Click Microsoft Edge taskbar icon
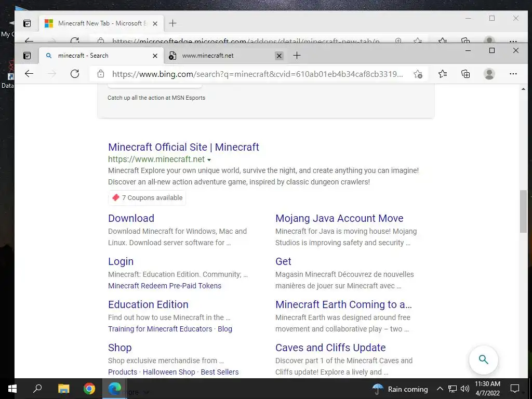532x399 pixels. (115, 389)
